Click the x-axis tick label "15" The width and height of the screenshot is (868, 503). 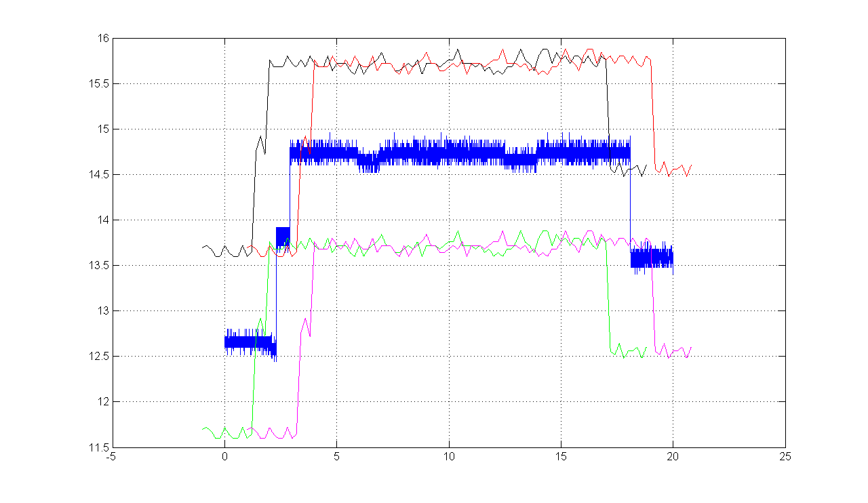(561, 457)
